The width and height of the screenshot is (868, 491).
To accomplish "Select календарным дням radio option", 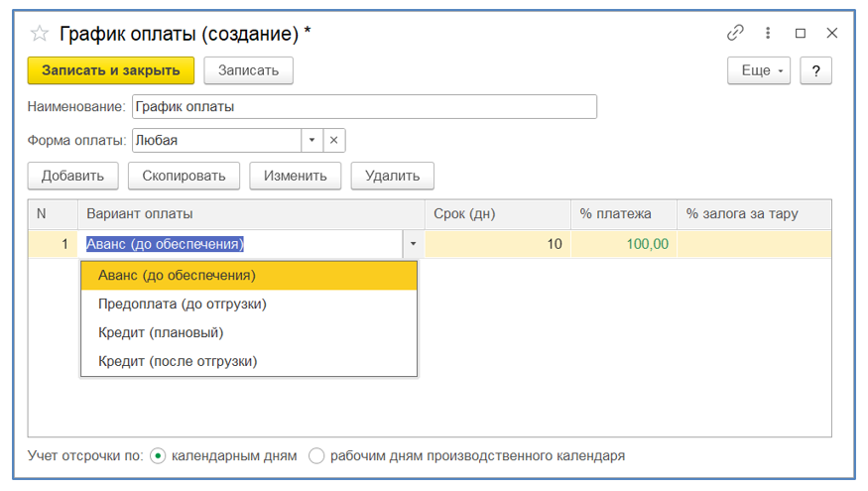I will click(x=158, y=456).
